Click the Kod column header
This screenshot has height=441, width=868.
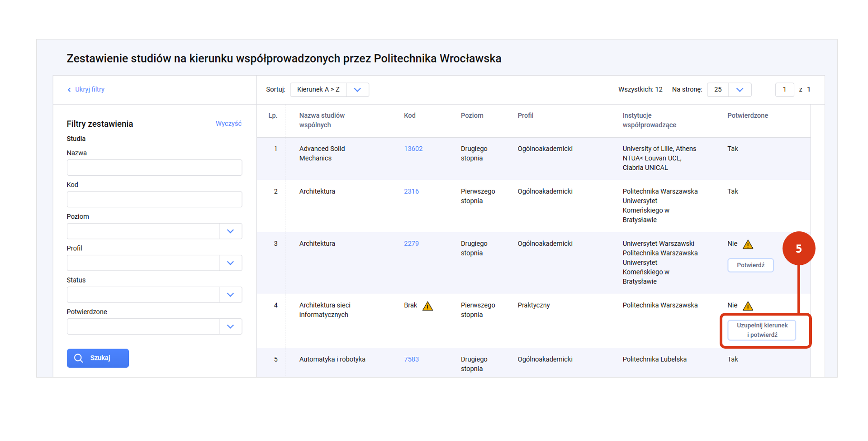click(410, 116)
